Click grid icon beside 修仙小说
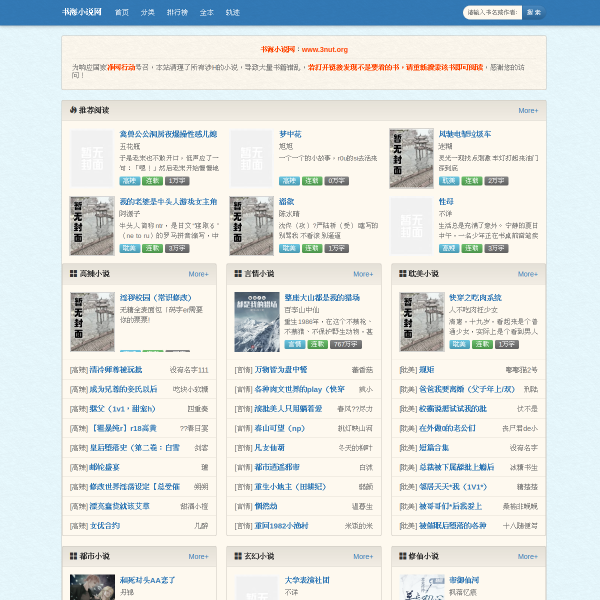The width and height of the screenshot is (600, 600). pyautogui.click(x=403, y=556)
